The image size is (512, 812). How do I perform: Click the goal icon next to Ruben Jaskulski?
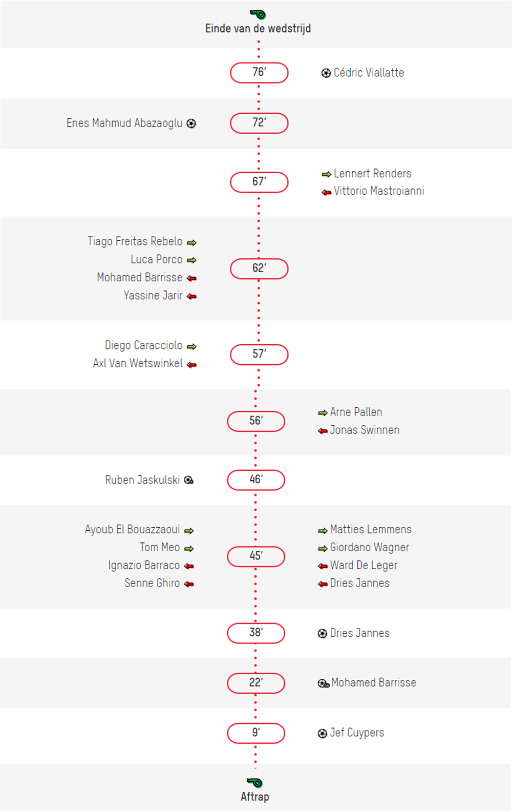click(189, 480)
